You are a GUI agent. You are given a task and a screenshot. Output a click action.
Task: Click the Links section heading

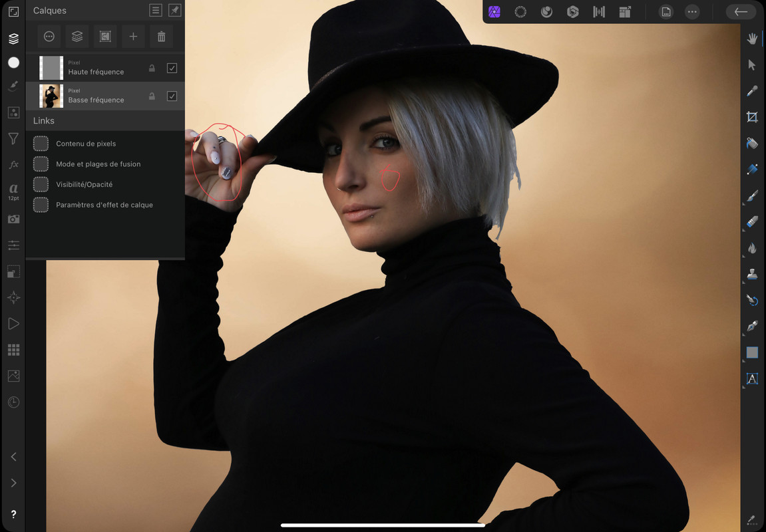44,120
